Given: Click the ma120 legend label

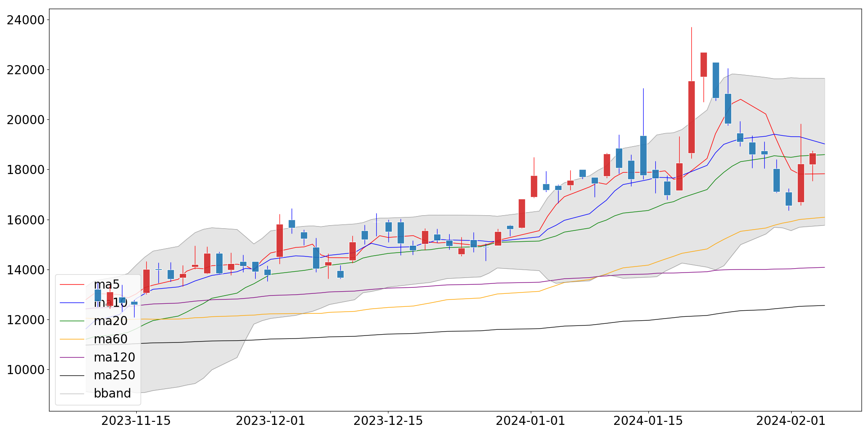Looking at the screenshot, I should click(115, 357).
